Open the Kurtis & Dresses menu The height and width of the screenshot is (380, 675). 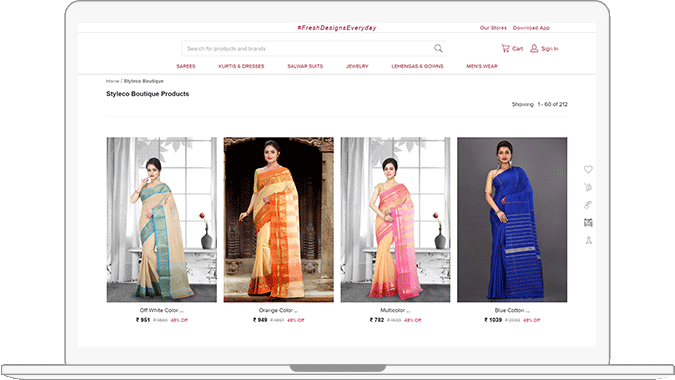241,66
